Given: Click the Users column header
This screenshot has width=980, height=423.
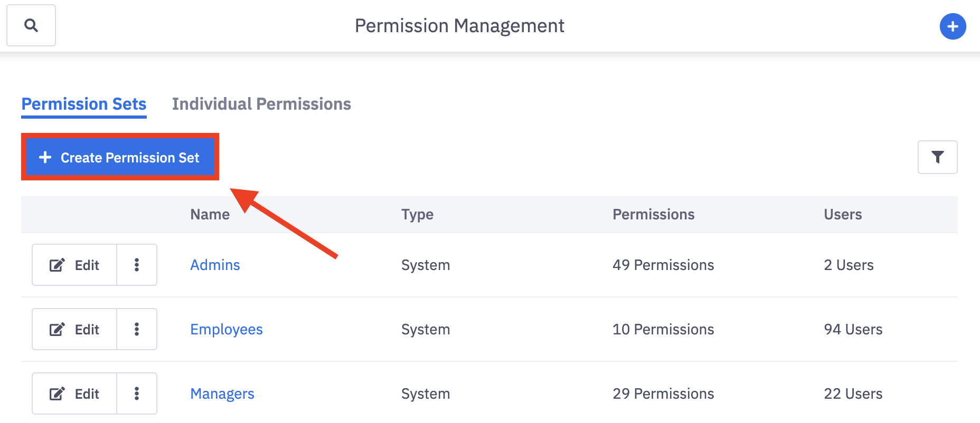Looking at the screenshot, I should coord(843,214).
